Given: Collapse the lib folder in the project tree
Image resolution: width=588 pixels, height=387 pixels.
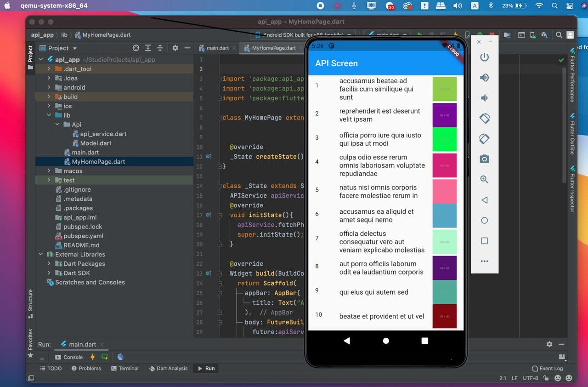Looking at the screenshot, I should pos(49,115).
